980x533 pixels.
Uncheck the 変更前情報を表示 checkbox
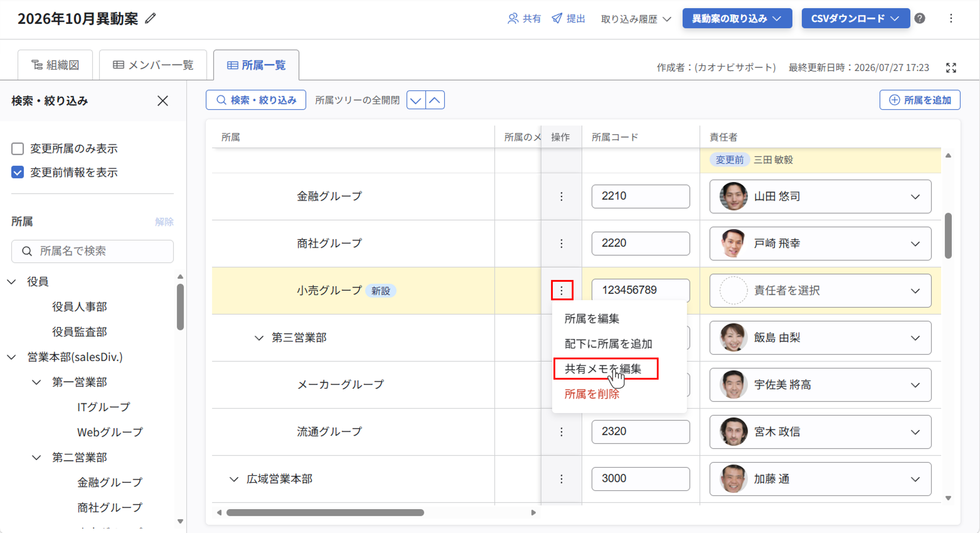(18, 172)
